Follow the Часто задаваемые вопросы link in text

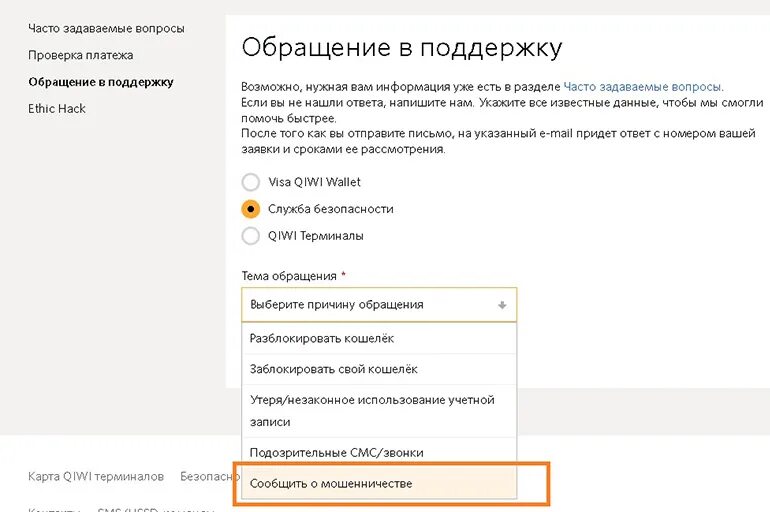(x=643, y=87)
